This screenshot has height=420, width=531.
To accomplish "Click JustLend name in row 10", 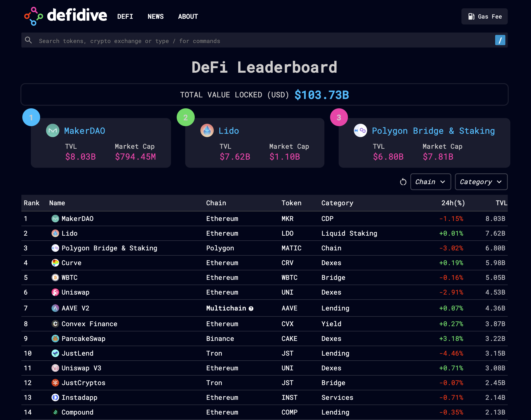I will coord(77,353).
